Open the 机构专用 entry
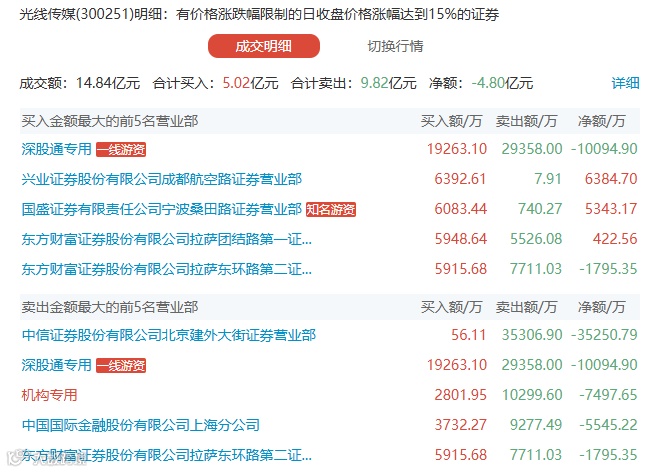Viewport: 657px width, 472px height. (49, 395)
